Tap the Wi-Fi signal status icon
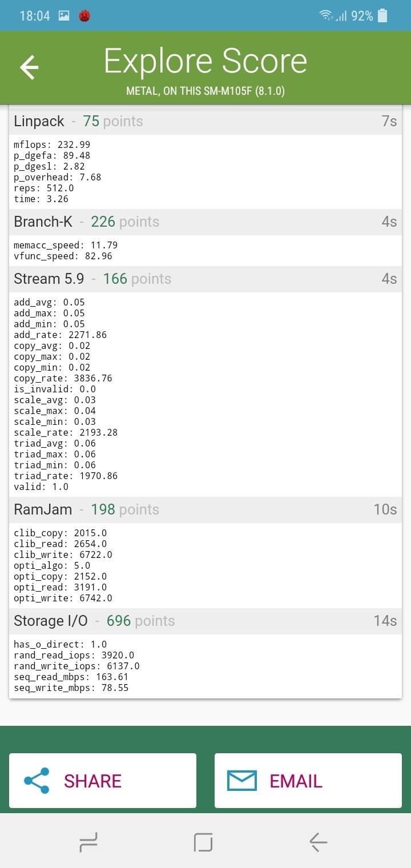Image resolution: width=411 pixels, height=868 pixels. 326,15
